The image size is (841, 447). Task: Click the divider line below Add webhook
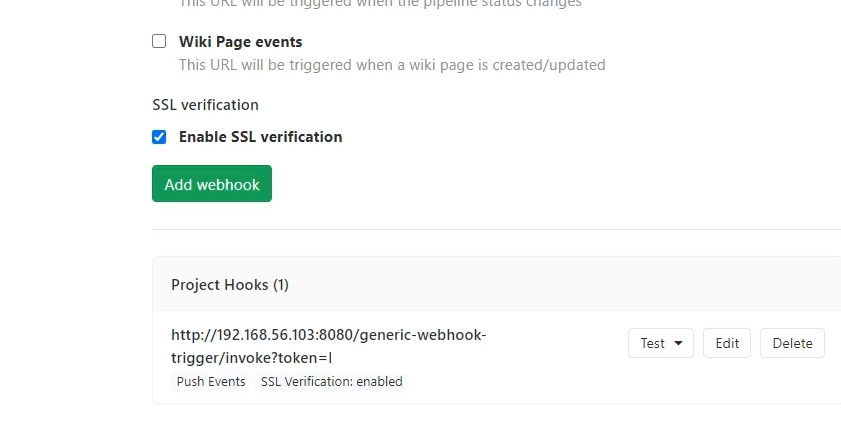click(496, 229)
